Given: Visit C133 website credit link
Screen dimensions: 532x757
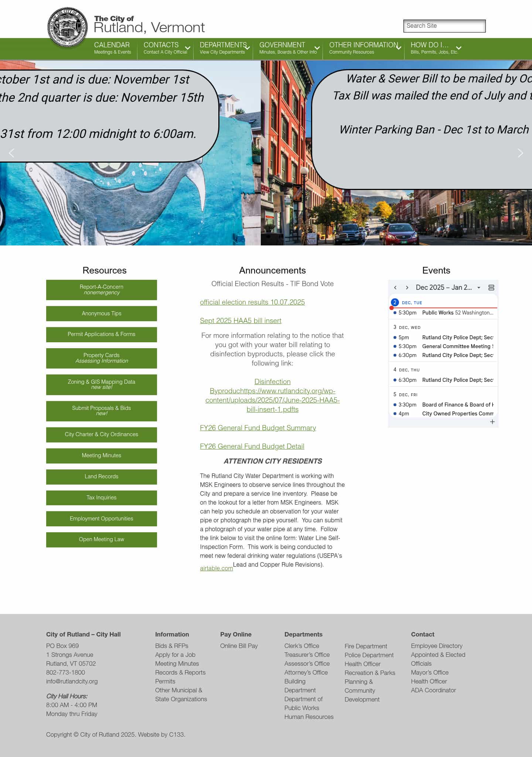Looking at the screenshot, I should coord(176,734).
